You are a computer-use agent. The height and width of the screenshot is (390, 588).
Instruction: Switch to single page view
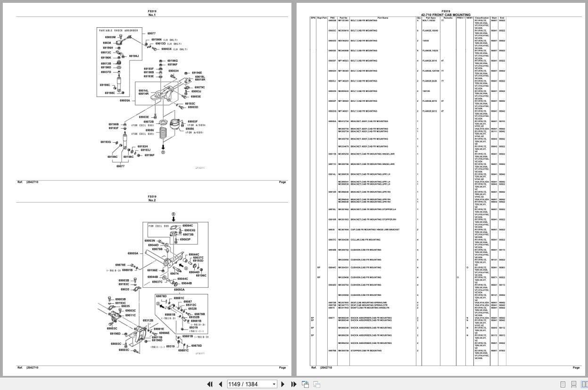pyautogui.click(x=563, y=384)
